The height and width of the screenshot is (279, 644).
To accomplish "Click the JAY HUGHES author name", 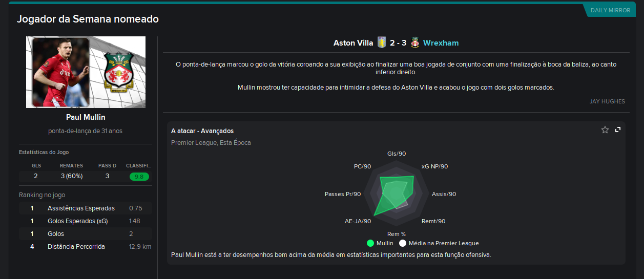I will [x=607, y=101].
